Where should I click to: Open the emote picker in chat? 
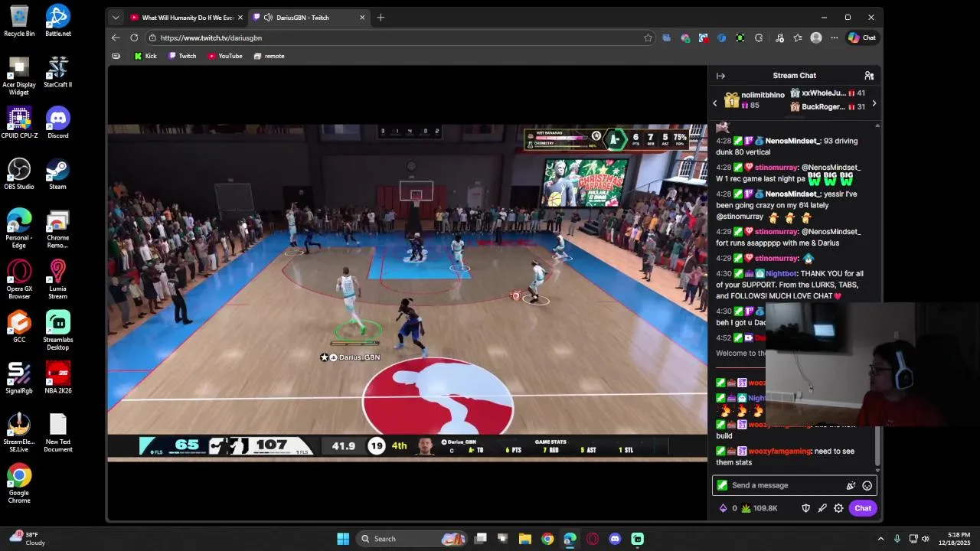pyautogui.click(x=867, y=485)
